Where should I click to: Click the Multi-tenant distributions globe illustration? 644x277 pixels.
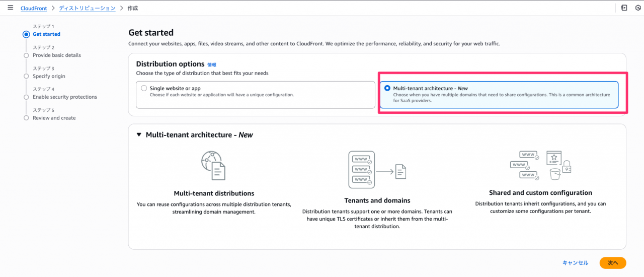pos(213,166)
